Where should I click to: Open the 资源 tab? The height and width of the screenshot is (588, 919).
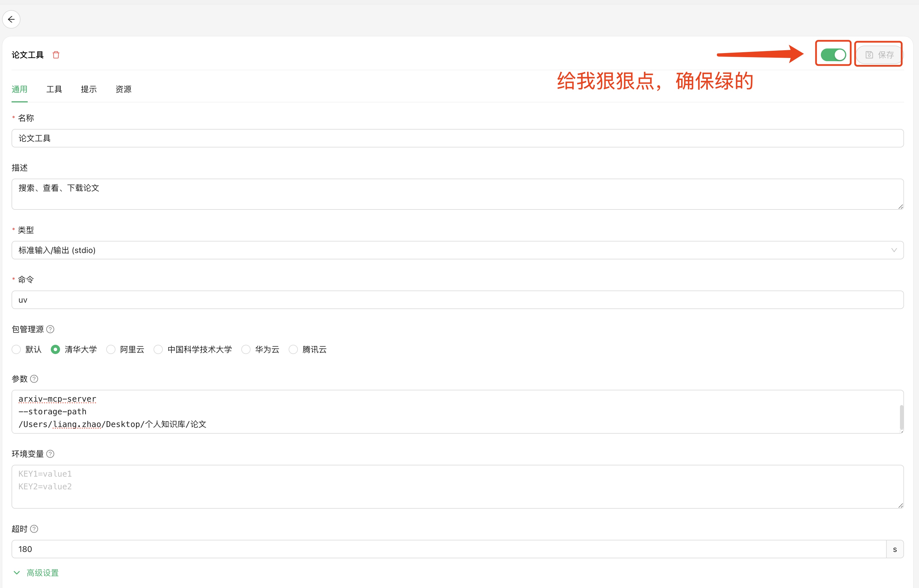click(123, 89)
